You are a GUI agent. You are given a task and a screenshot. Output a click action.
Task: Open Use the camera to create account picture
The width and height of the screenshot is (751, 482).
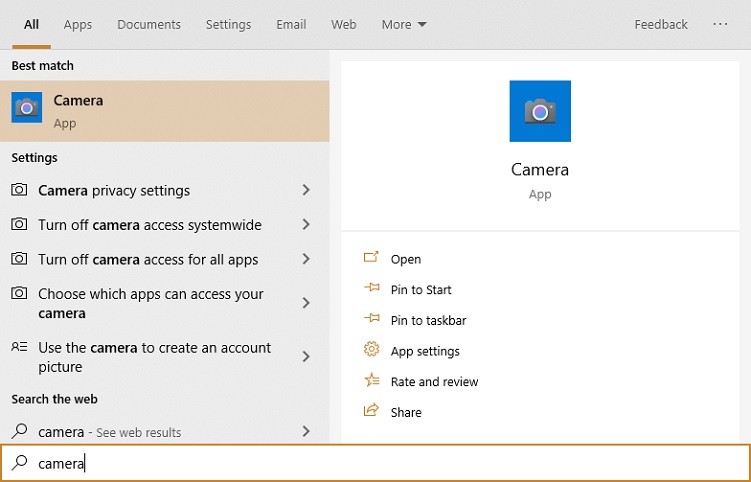click(164, 356)
